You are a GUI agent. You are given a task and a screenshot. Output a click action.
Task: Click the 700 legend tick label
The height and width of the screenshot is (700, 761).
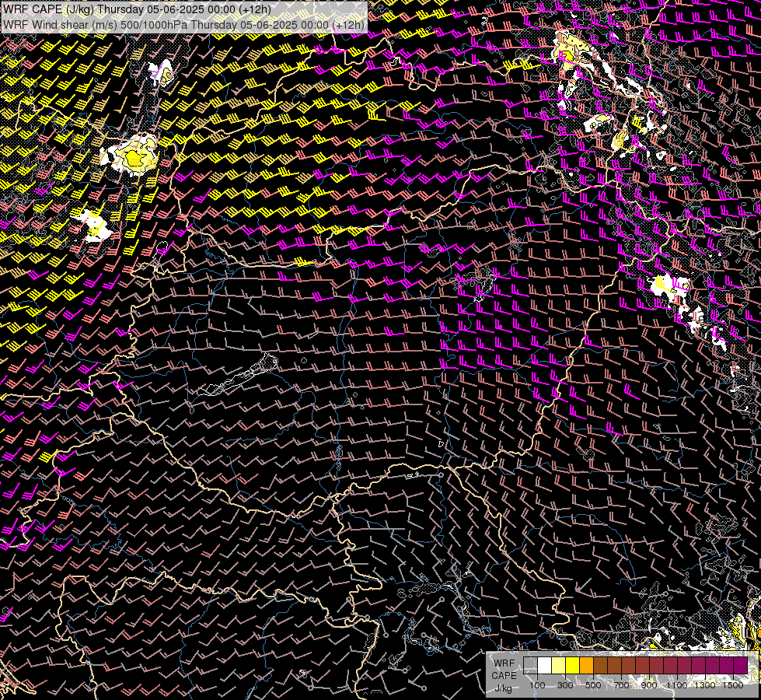[622, 685]
